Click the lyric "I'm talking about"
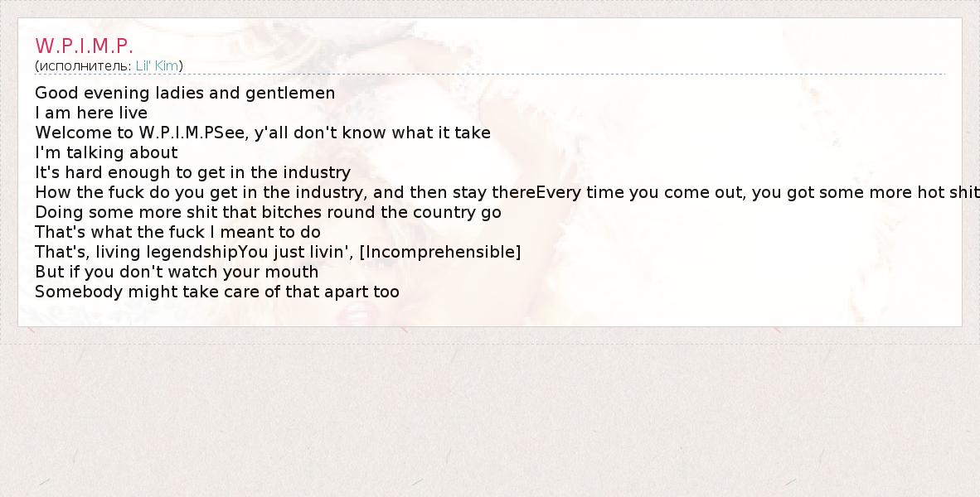 pyautogui.click(x=106, y=152)
